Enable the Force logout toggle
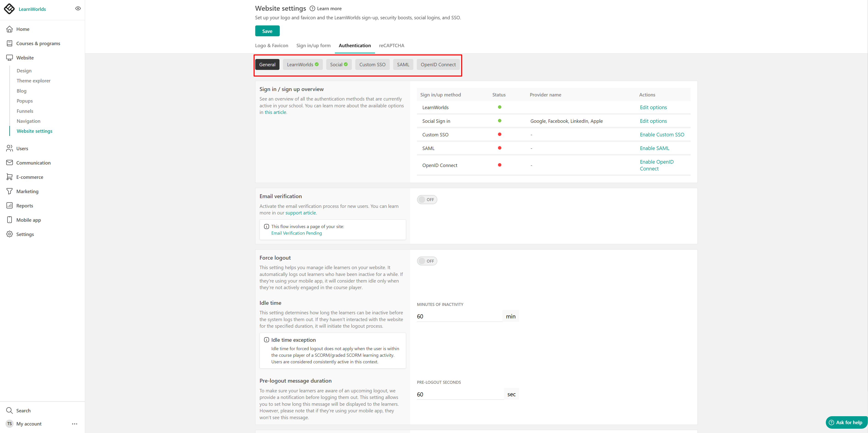This screenshot has height=433, width=868. click(x=427, y=261)
